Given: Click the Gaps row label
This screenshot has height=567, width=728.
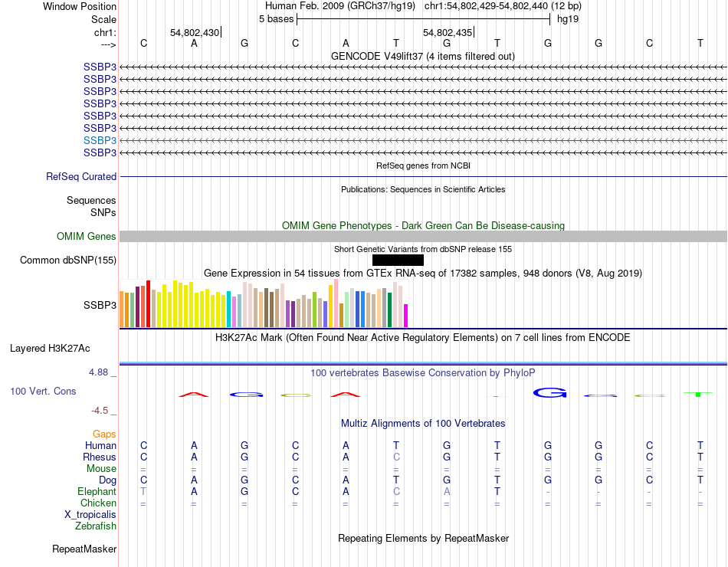Looking at the screenshot, I should pos(104,434).
